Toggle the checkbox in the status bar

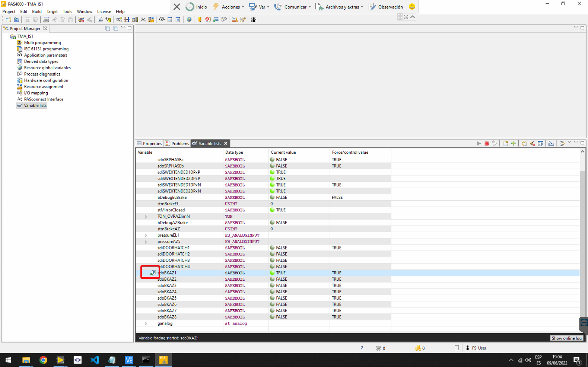(x=457, y=348)
